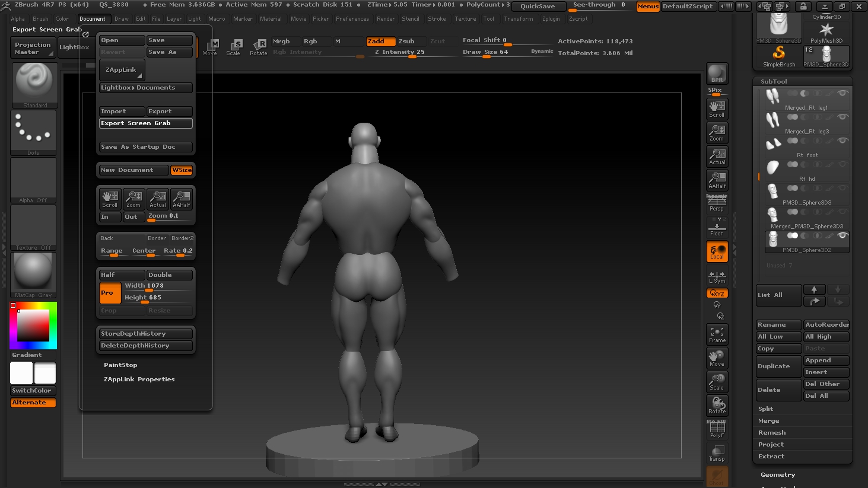
Task: Open the Dots stroke selector
Action: coord(33,133)
